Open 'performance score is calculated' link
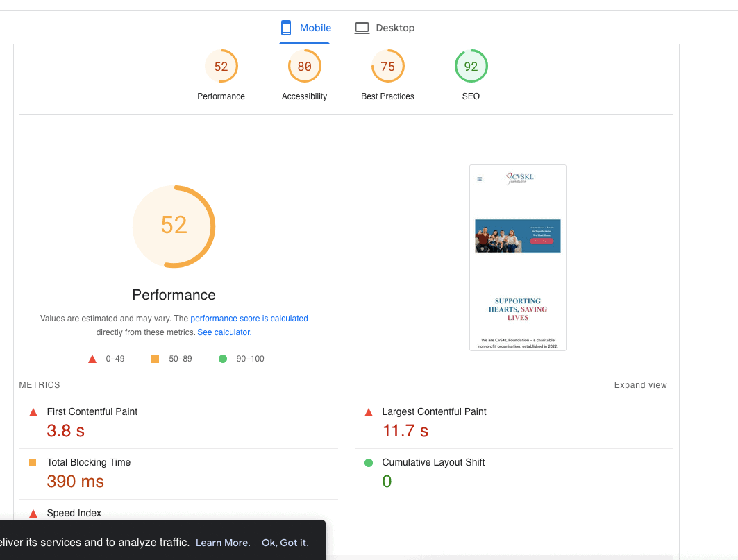 pyautogui.click(x=249, y=319)
